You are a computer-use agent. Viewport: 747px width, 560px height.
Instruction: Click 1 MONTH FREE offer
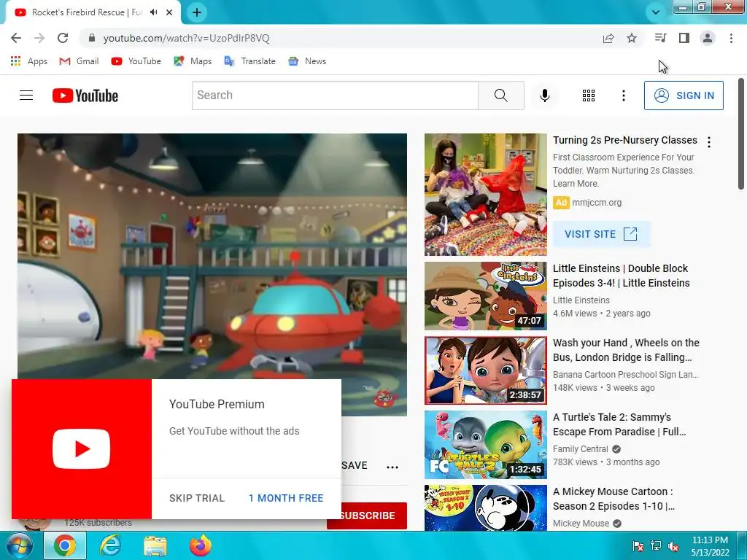(x=286, y=498)
